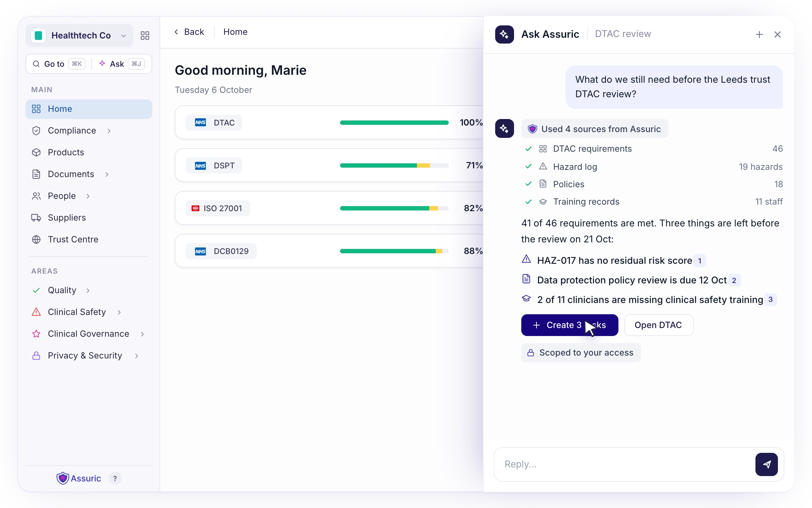The image size is (812, 508).
Task: Open the DTAC framework card
Action: [329, 123]
